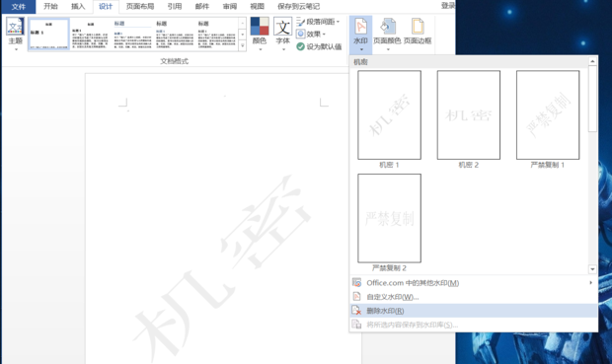The height and width of the screenshot is (364, 612).
Task: Switch to the 插入 insert tab
Action: coord(78,6)
